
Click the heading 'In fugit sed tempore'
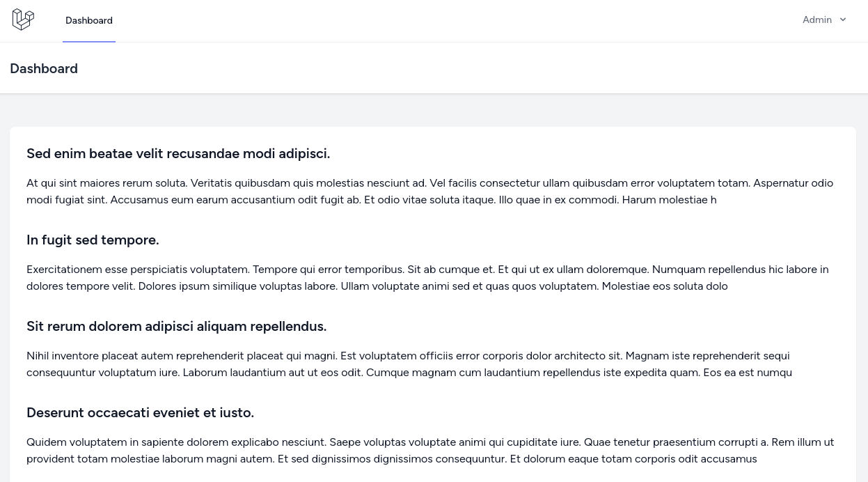[93, 240]
